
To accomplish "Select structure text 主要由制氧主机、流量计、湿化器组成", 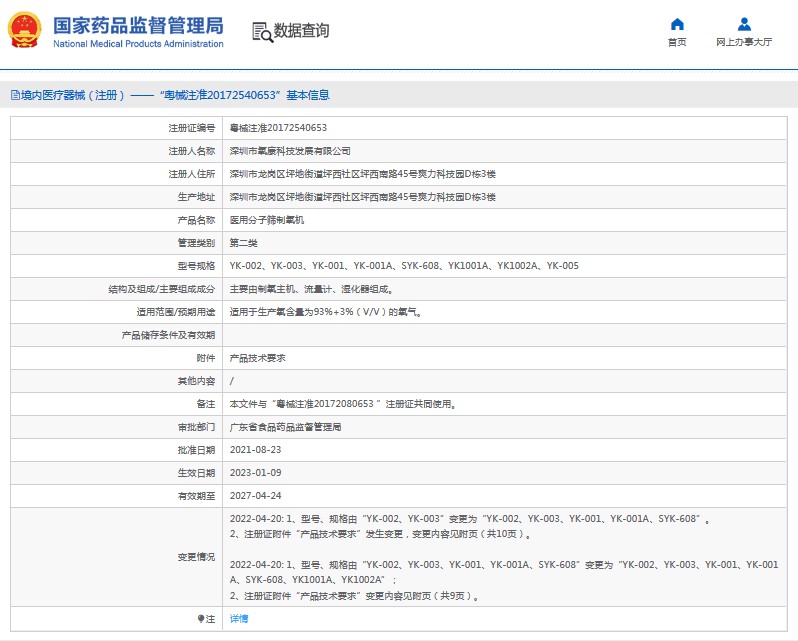I will click(311, 289).
